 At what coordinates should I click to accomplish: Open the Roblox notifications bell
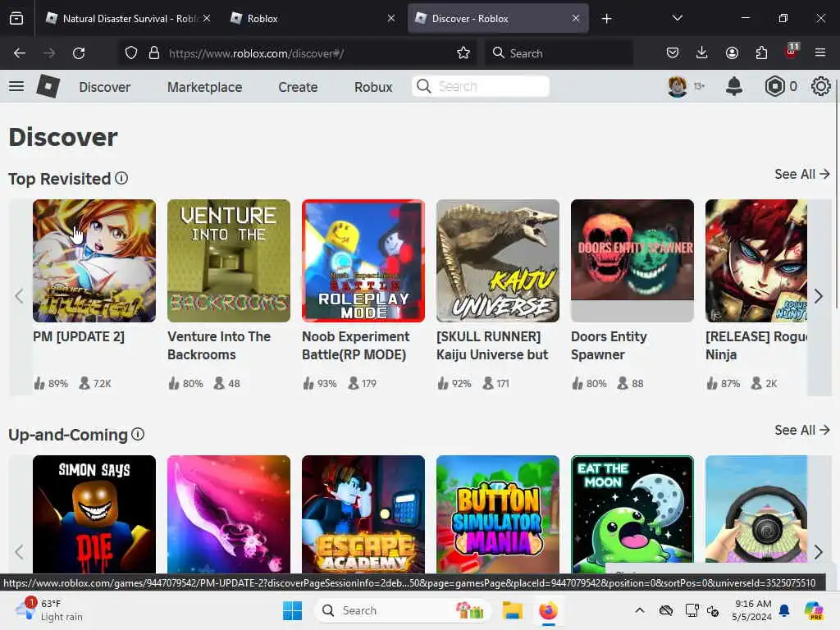point(734,86)
